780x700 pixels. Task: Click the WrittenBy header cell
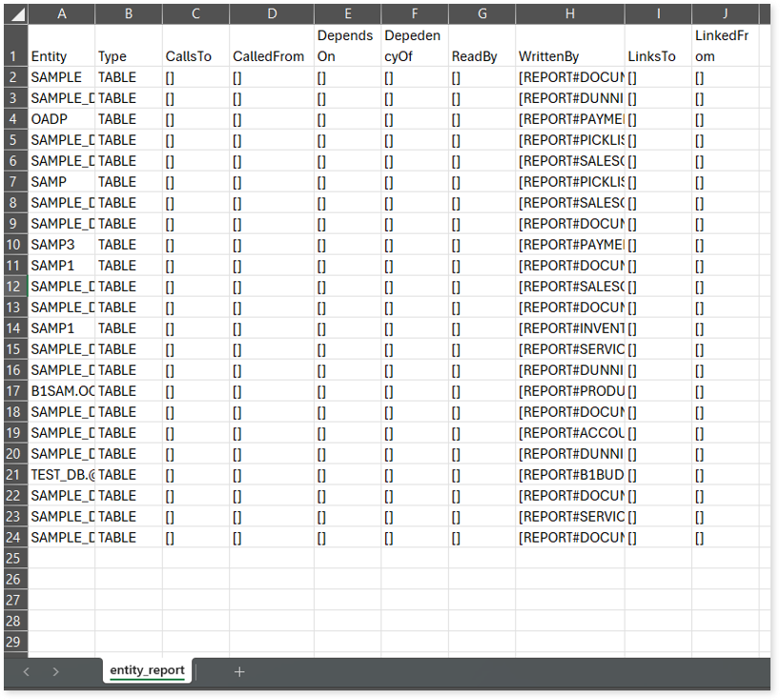[570, 56]
